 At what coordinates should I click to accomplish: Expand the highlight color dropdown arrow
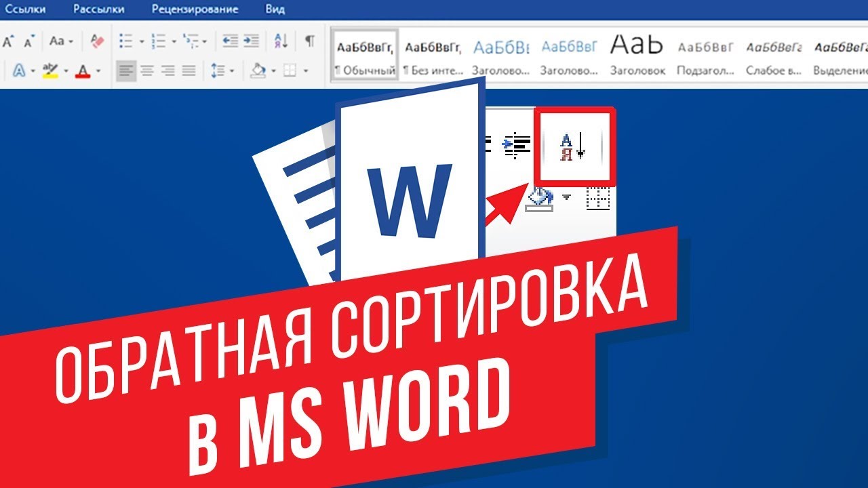(66, 70)
